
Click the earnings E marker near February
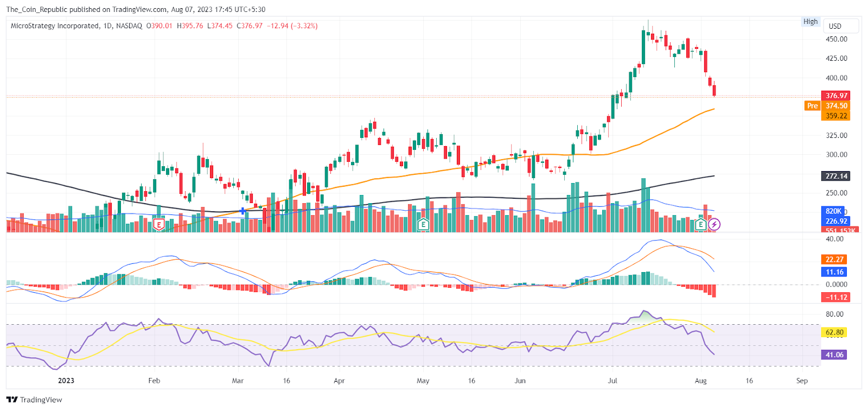pyautogui.click(x=159, y=224)
